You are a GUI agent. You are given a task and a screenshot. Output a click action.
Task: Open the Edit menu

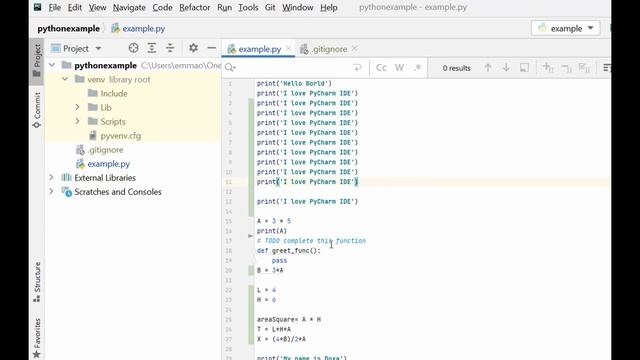point(75,7)
